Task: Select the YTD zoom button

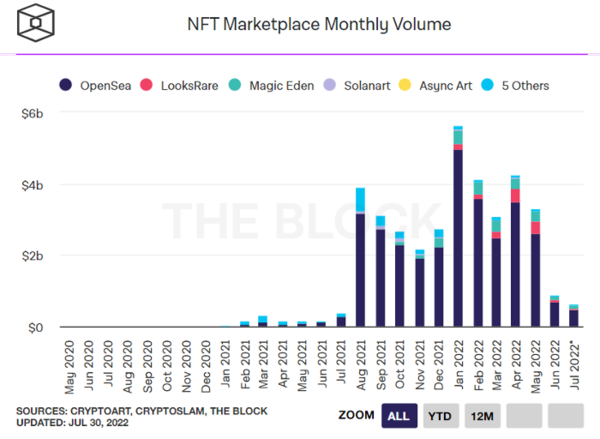Action: pyautogui.click(x=441, y=416)
